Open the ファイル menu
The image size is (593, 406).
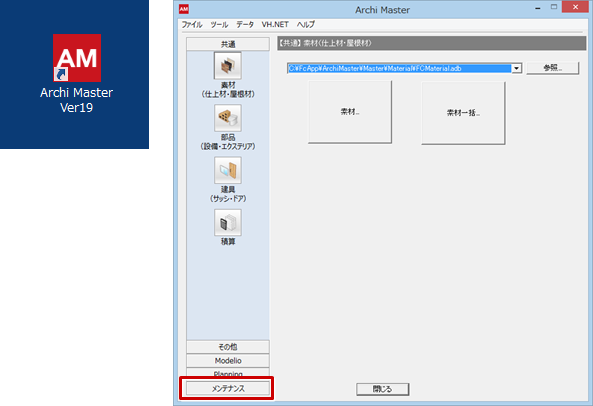tap(192, 25)
